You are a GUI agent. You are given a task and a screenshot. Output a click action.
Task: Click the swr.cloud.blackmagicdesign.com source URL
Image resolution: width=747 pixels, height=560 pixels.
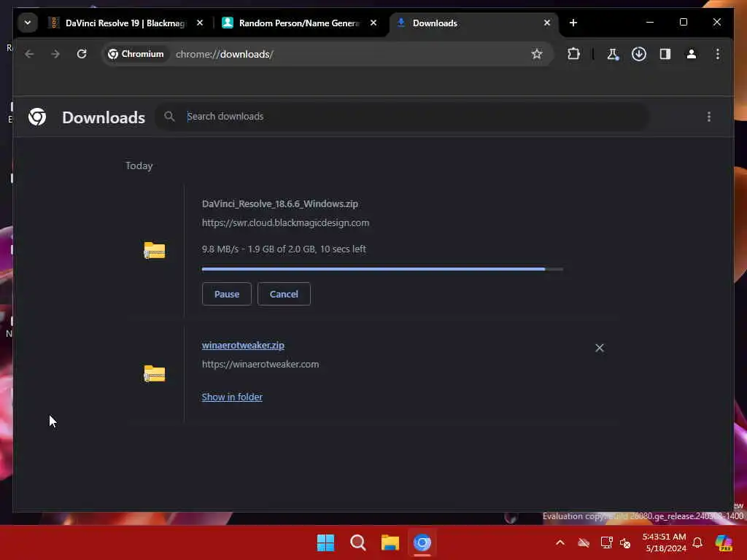(x=285, y=222)
